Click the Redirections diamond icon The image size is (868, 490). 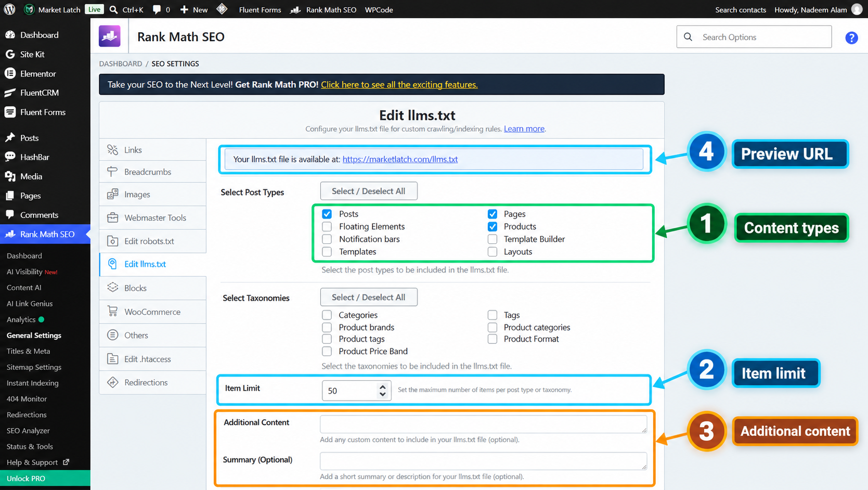tap(112, 382)
